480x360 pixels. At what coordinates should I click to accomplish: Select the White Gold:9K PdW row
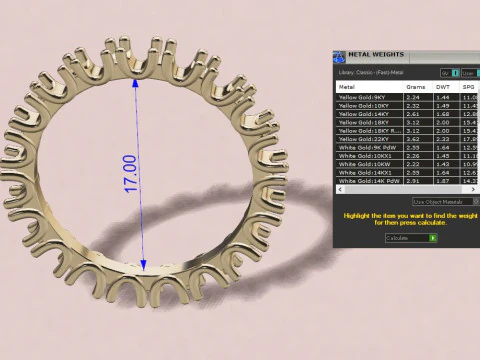click(x=407, y=147)
